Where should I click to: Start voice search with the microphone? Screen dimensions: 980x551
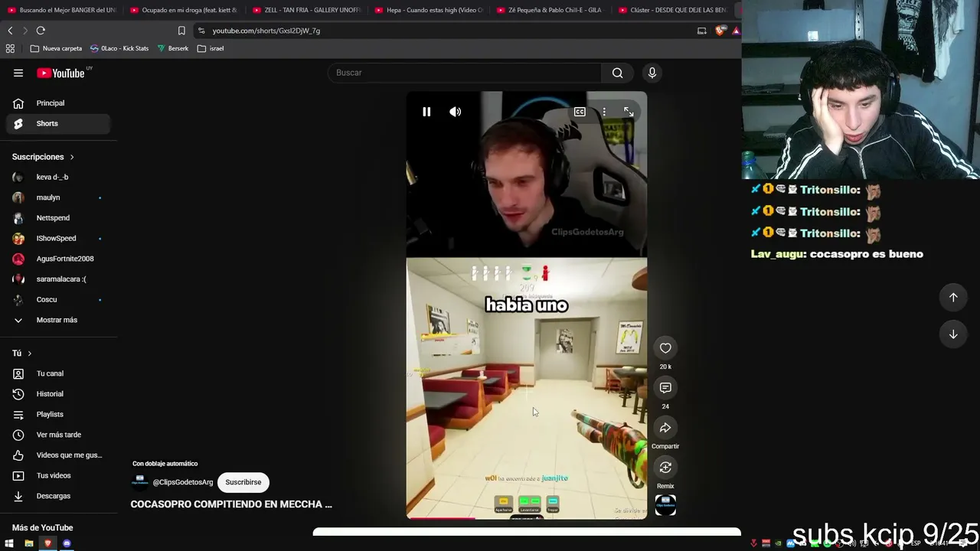(652, 73)
